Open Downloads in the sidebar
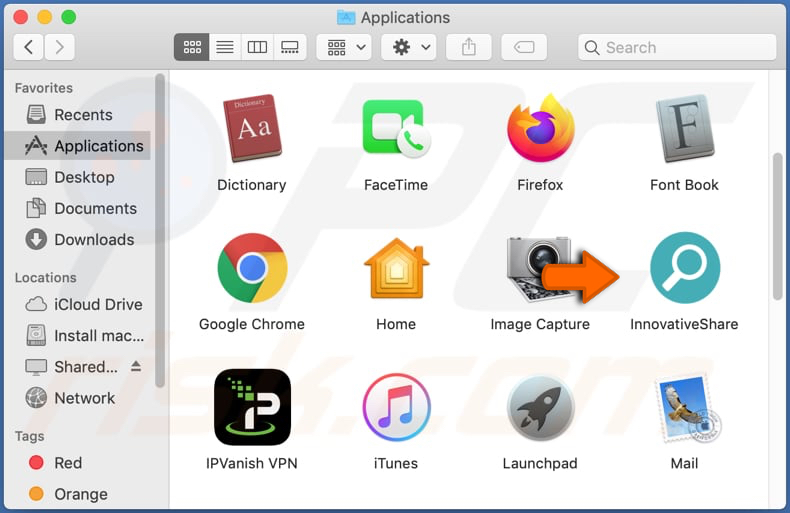 tap(78, 240)
